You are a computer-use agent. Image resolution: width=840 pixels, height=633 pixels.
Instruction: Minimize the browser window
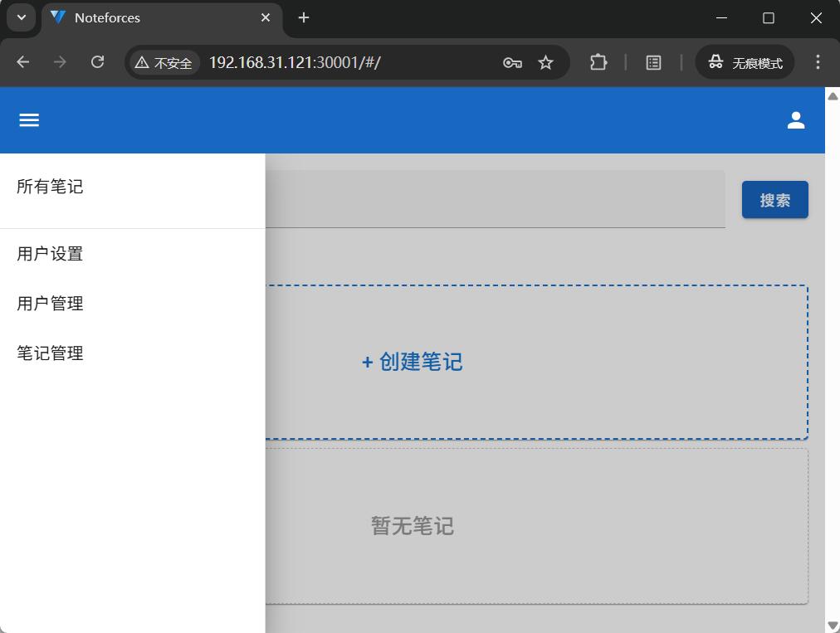point(721,17)
